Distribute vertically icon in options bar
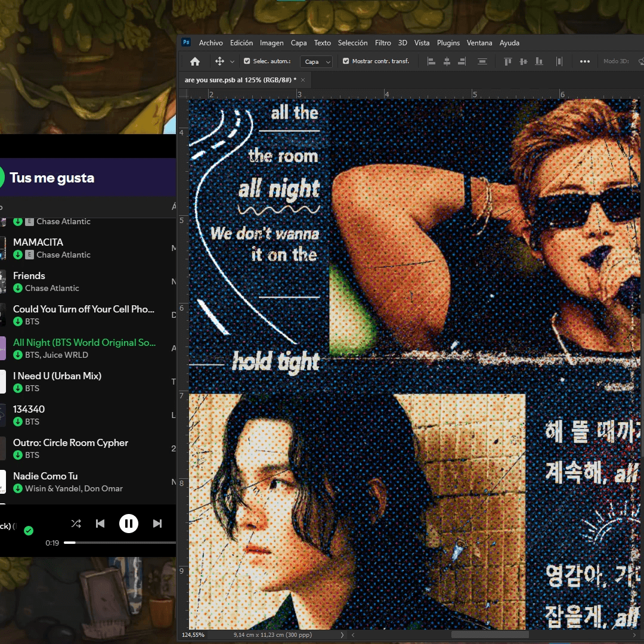Screen dimensions: 644x644 pos(482,61)
